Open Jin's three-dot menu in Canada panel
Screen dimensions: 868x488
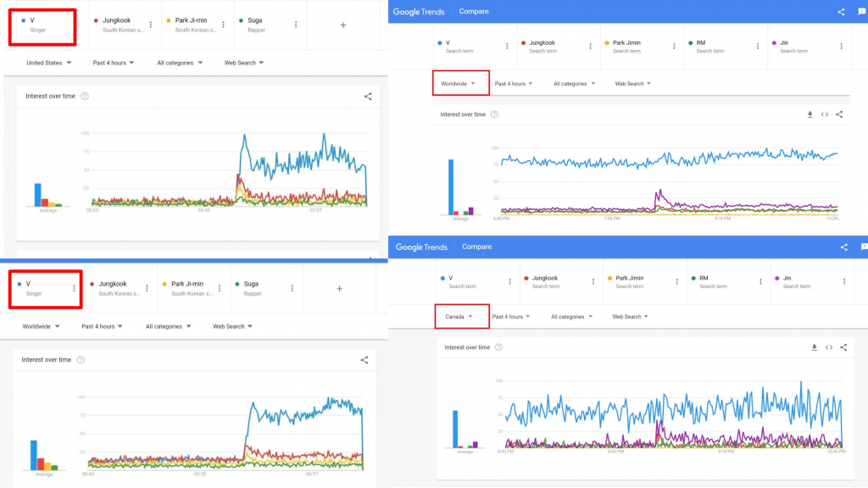pos(844,281)
